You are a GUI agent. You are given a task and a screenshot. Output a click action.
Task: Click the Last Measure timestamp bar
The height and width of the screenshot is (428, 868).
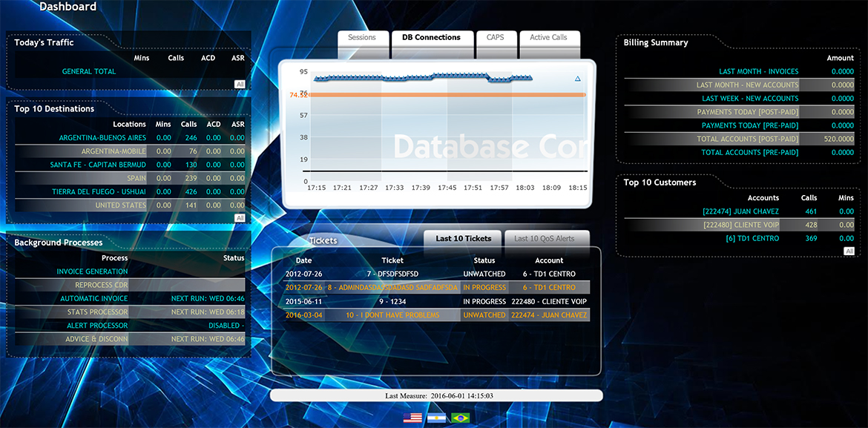(436, 396)
